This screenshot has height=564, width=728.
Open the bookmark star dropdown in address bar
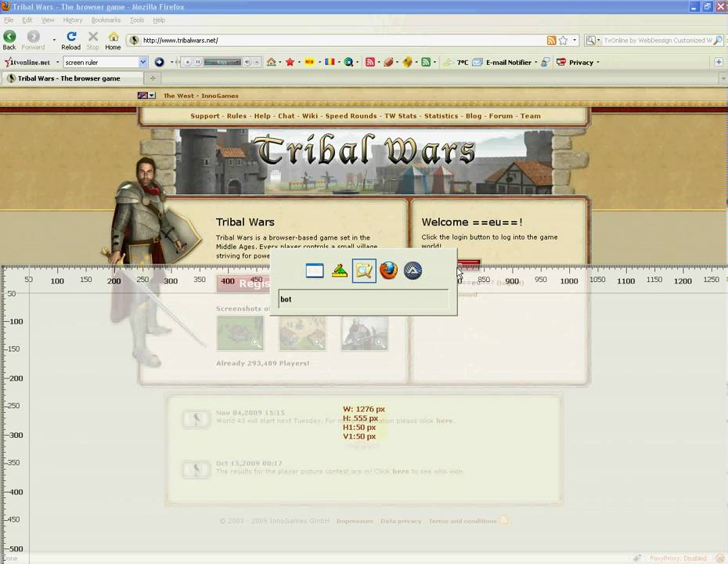(575, 41)
